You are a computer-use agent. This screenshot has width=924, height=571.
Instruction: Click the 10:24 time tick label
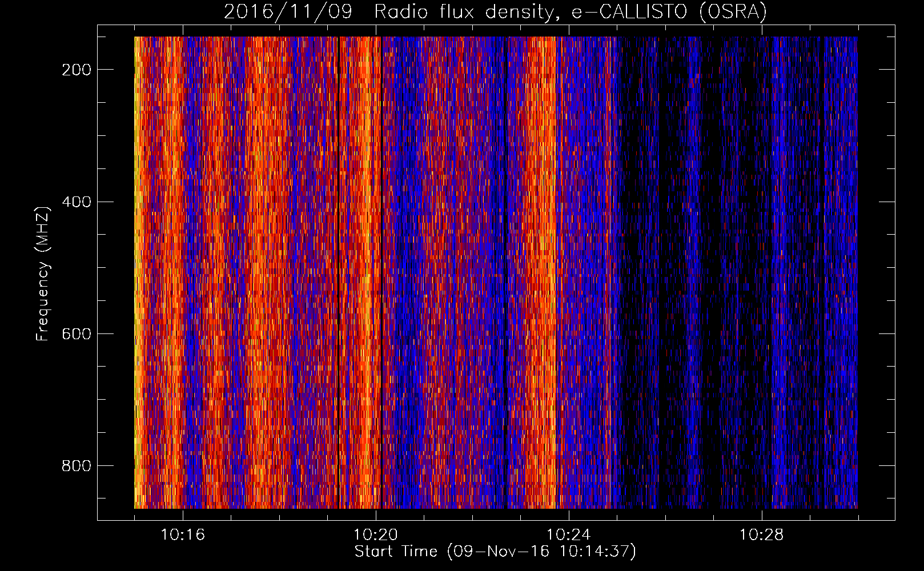569,534
